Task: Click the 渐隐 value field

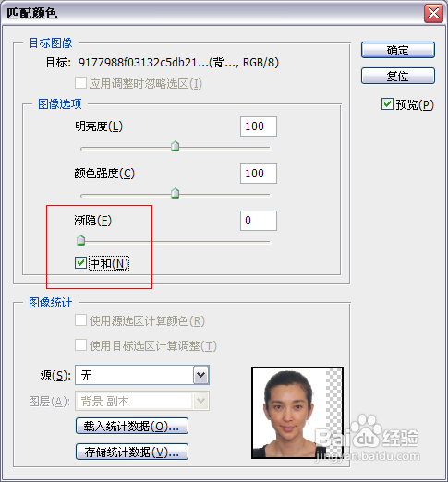Action: click(259, 221)
